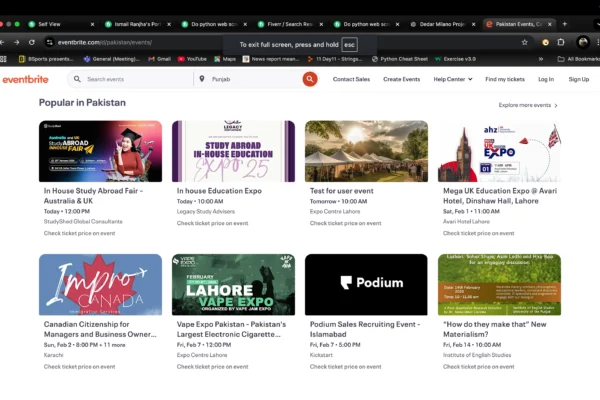Click Contact Sales in the header

[x=351, y=79]
